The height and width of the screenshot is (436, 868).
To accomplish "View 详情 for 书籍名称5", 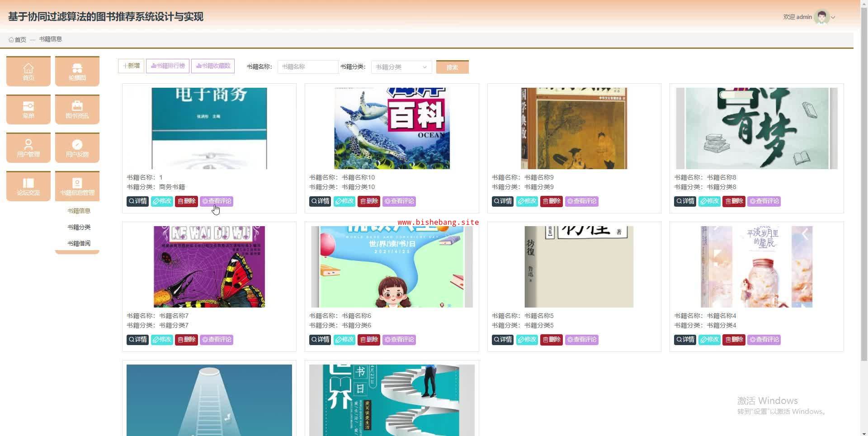I will pos(503,340).
